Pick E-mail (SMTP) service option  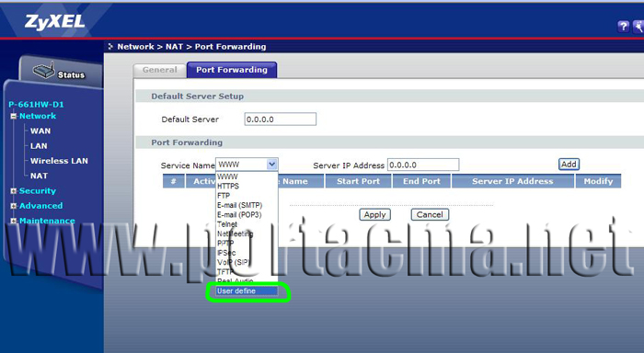click(239, 205)
